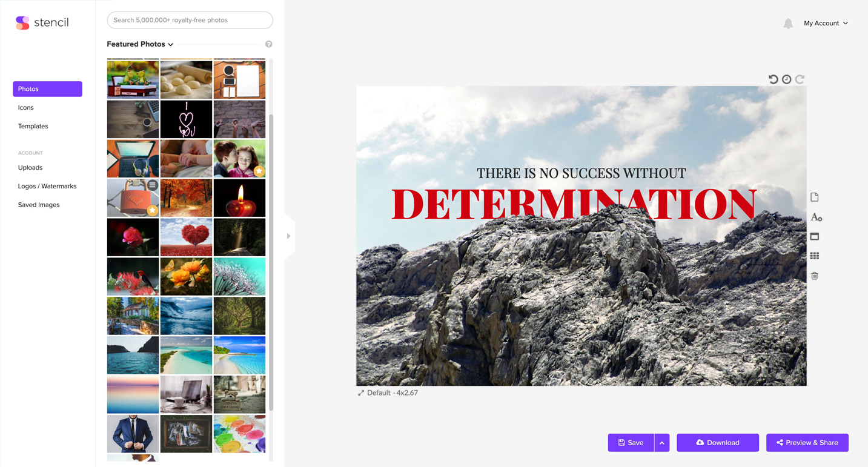Delete canvas using the trash icon
This screenshot has width=868, height=467.
coord(815,276)
